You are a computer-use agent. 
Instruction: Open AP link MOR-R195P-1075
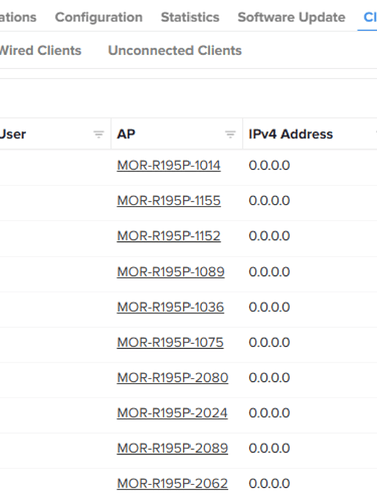pyautogui.click(x=170, y=343)
